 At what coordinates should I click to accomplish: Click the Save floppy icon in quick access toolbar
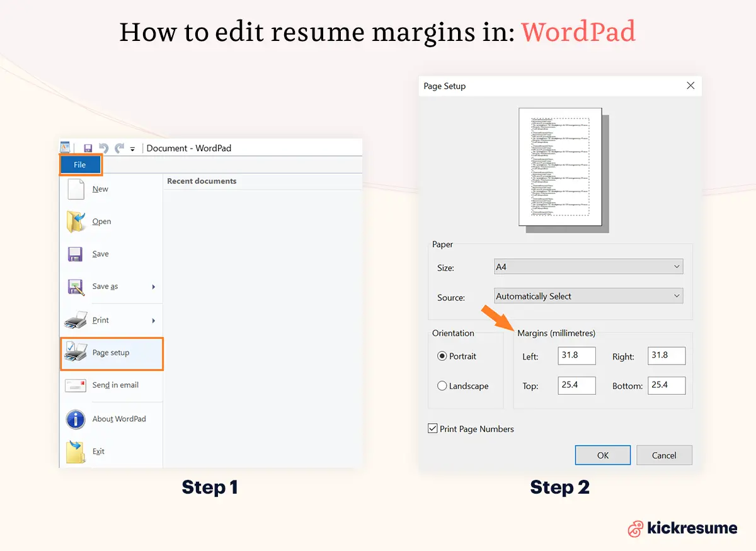click(88, 148)
